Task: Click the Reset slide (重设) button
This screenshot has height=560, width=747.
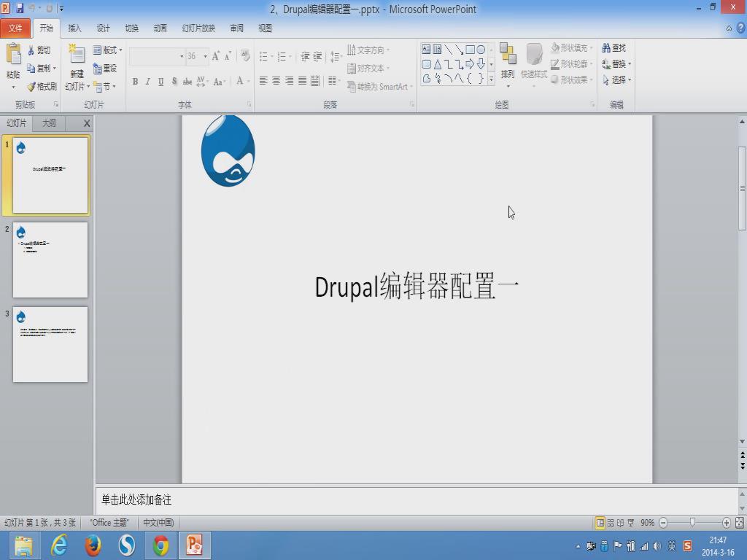Action: click(105, 69)
